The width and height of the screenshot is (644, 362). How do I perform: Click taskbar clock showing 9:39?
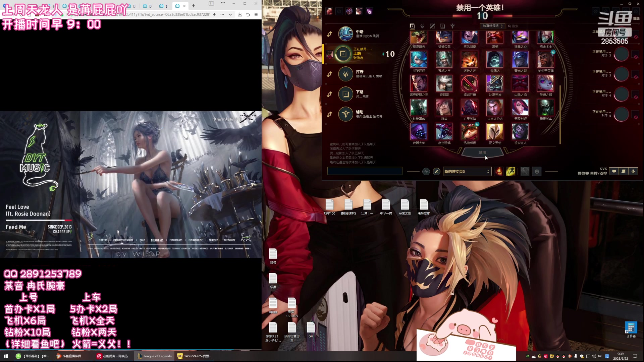click(621, 356)
